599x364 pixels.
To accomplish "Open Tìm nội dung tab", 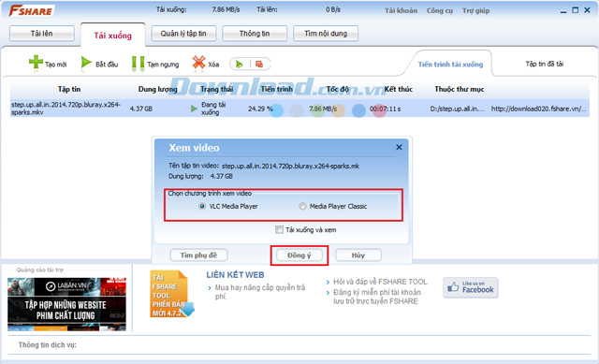I will pos(326,34).
